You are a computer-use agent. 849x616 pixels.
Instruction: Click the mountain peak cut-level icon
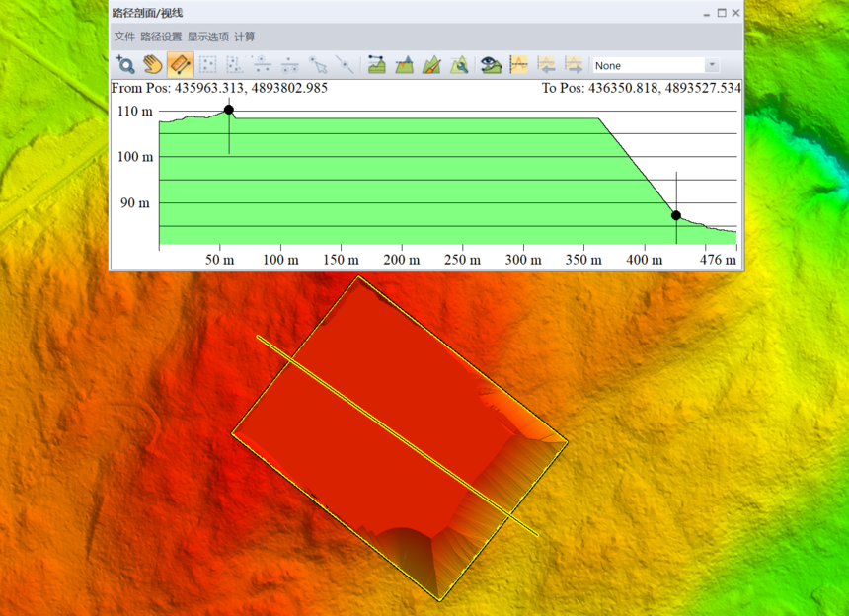coord(404,65)
